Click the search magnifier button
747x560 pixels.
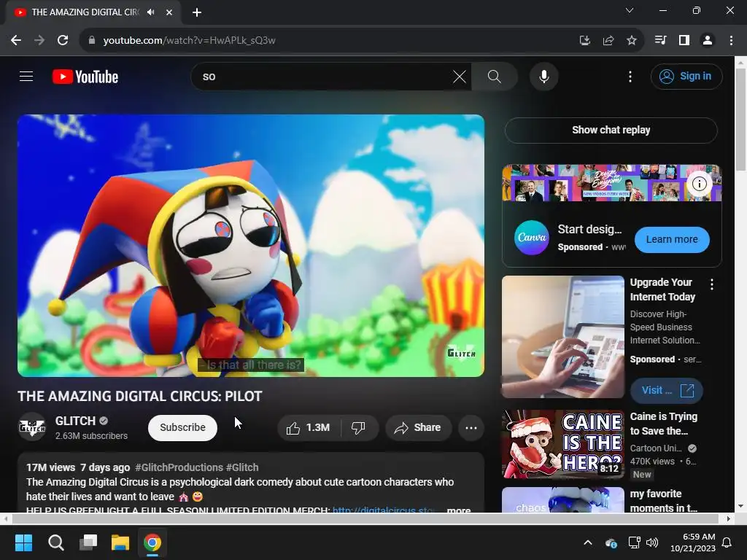[494, 77]
